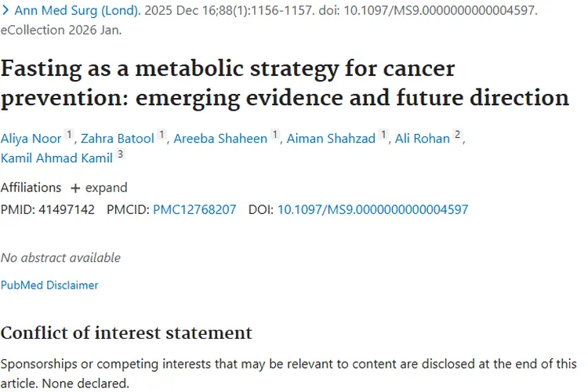588x392 pixels.
Task: Click affiliation superscript 1 after Aiman Shahzad
Action: click(x=383, y=135)
